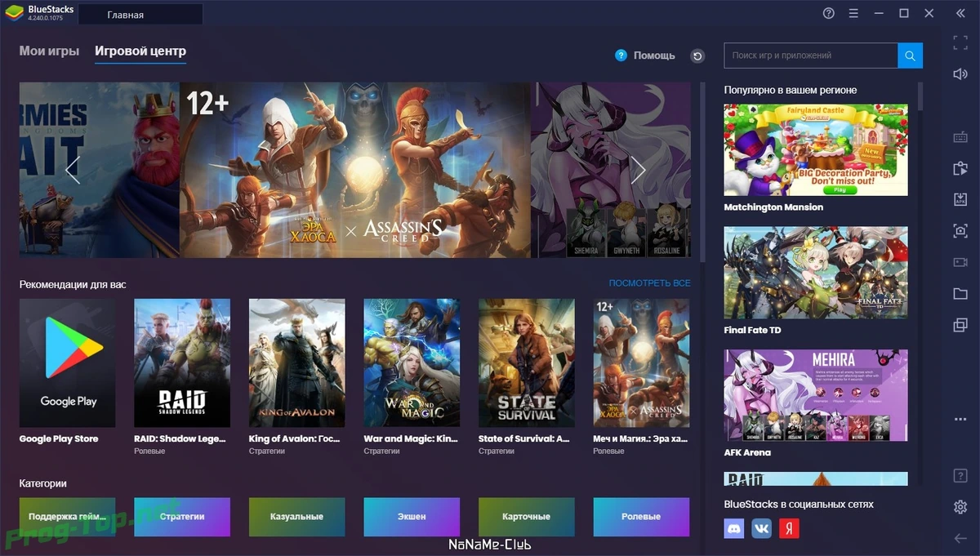Click ПОСМОТРЕТЬ ВСЕ link
The image size is (980, 556).
tap(650, 283)
